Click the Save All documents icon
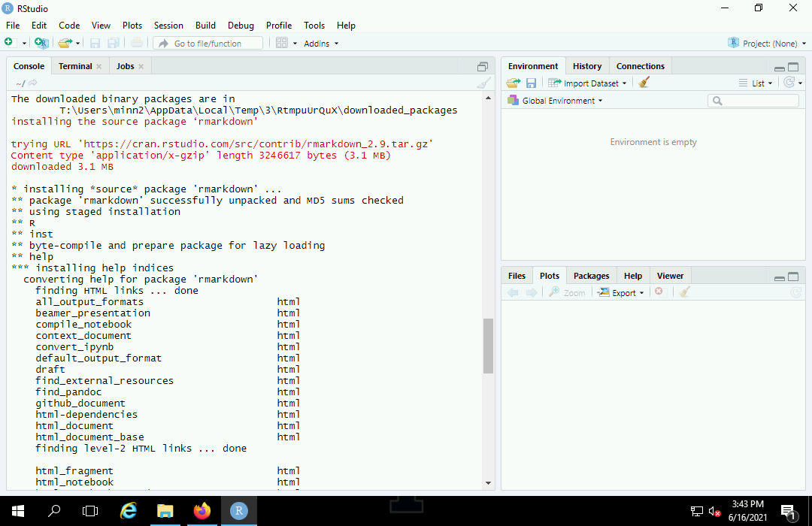Screen dimensions: 812x526 (114, 44)
